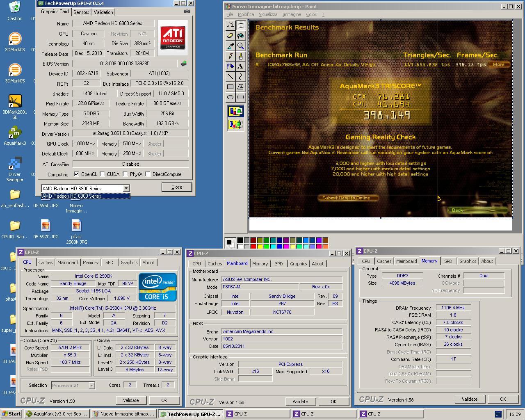This screenshot has height=420, width=525.
Task: Select the AquaMark3 desktop icon
Action: tap(15, 136)
